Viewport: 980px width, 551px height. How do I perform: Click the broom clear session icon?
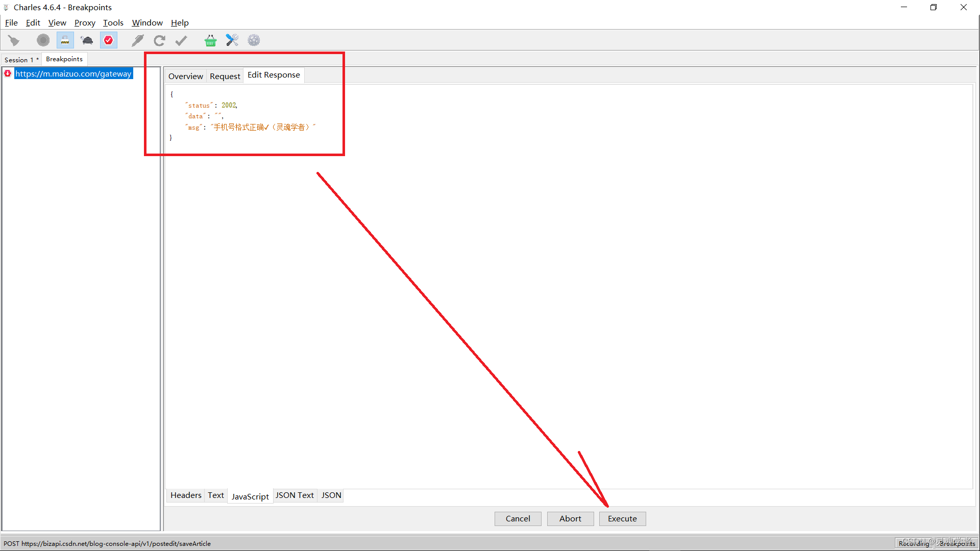click(14, 40)
